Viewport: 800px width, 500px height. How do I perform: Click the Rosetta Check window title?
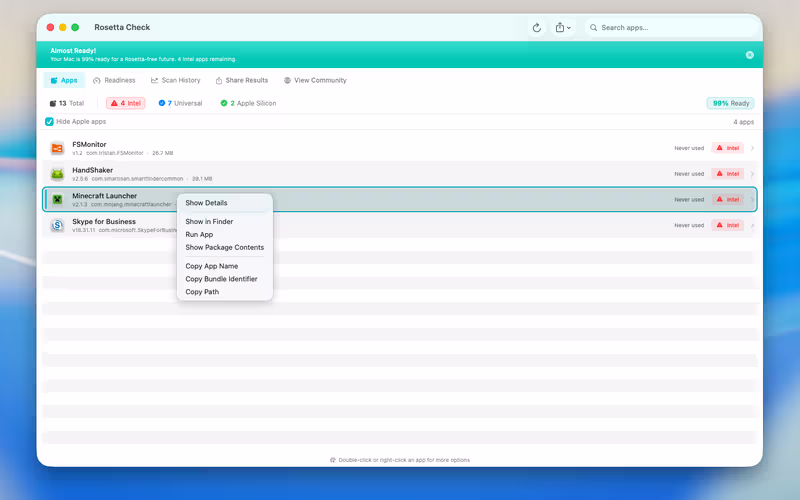point(122,27)
